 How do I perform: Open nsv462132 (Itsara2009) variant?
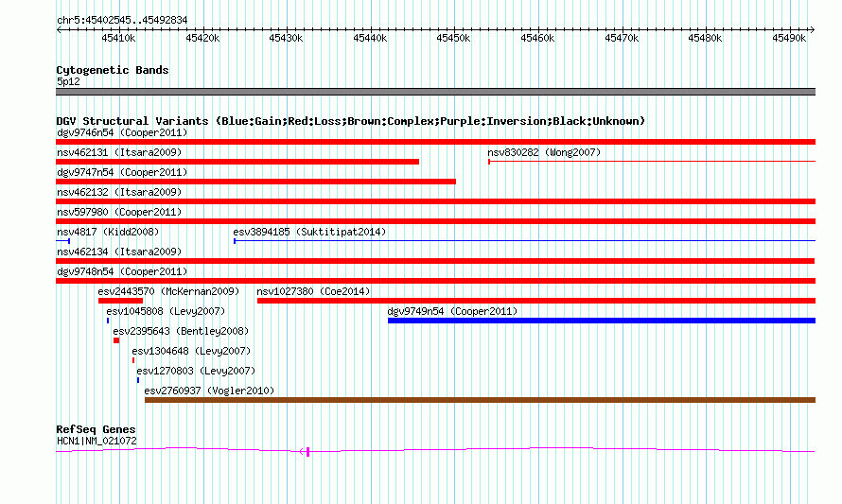click(x=119, y=192)
